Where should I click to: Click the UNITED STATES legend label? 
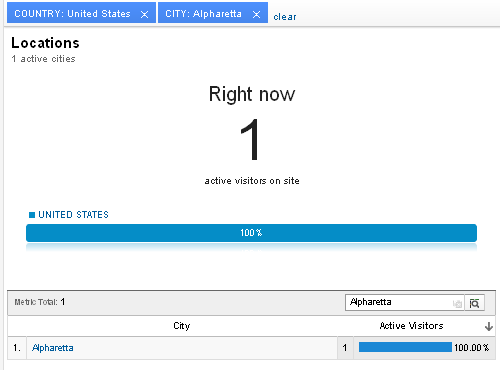(73, 215)
